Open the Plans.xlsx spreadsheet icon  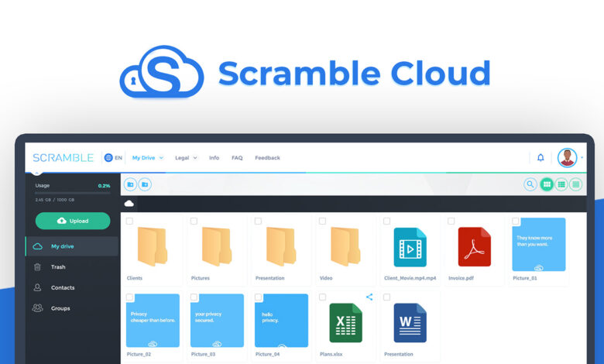(x=345, y=323)
